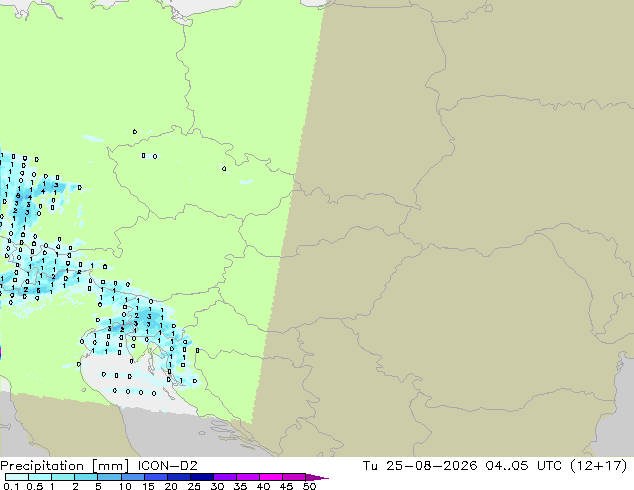Click legend value '25'
Screen dimensions: 634x490
(194, 486)
